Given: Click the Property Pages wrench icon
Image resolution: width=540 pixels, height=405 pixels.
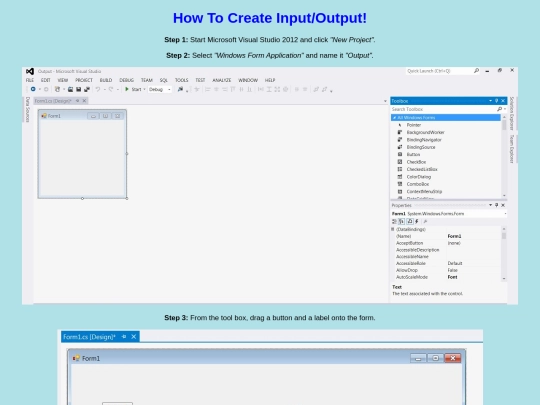Looking at the screenshot, I should [x=425, y=221].
